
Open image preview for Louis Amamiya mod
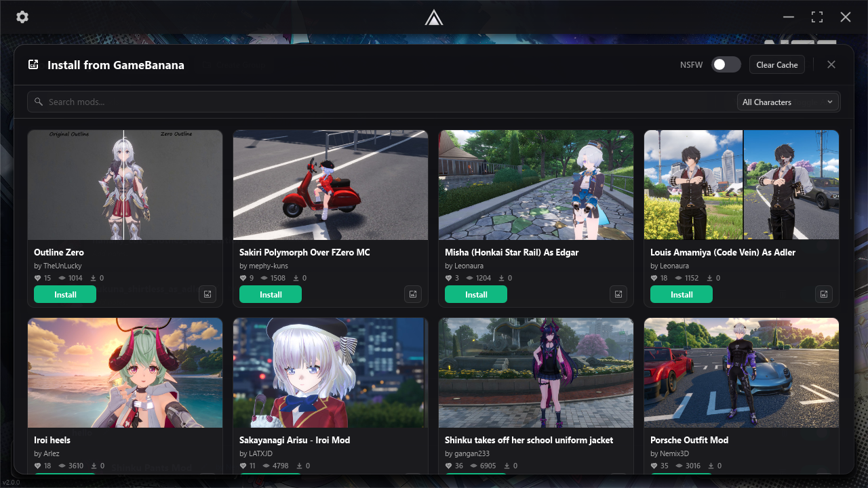824,294
